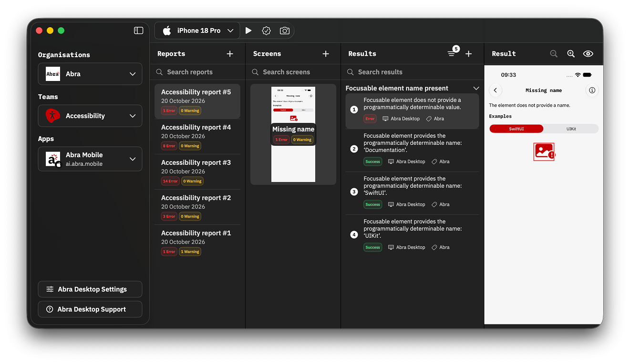Select Accessibility report #2
Screen dimensions: 630x364
pos(197,207)
